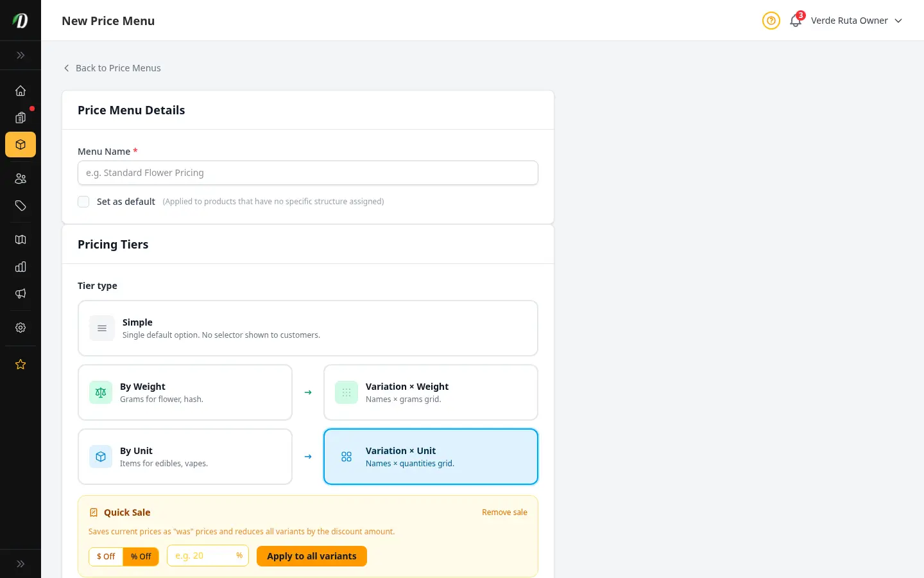Open the megaphone marketing icon
The height and width of the screenshot is (578, 924).
pyautogui.click(x=21, y=293)
